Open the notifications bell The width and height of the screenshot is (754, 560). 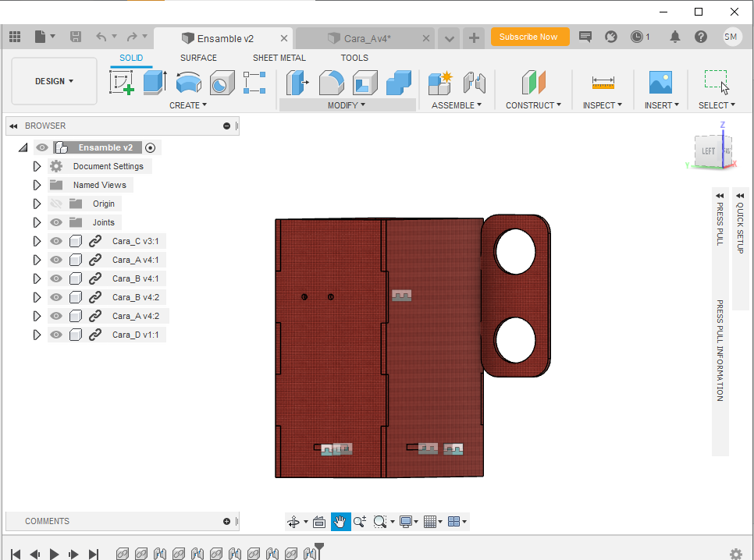coord(675,37)
